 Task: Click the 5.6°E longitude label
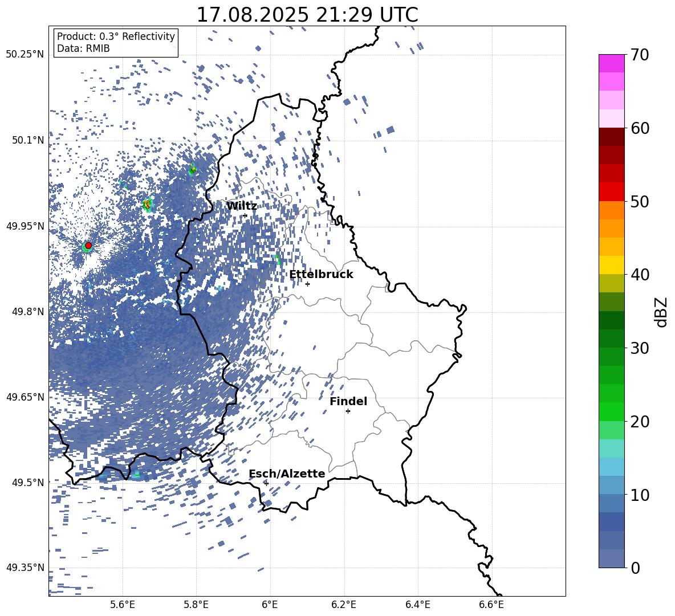point(123,605)
